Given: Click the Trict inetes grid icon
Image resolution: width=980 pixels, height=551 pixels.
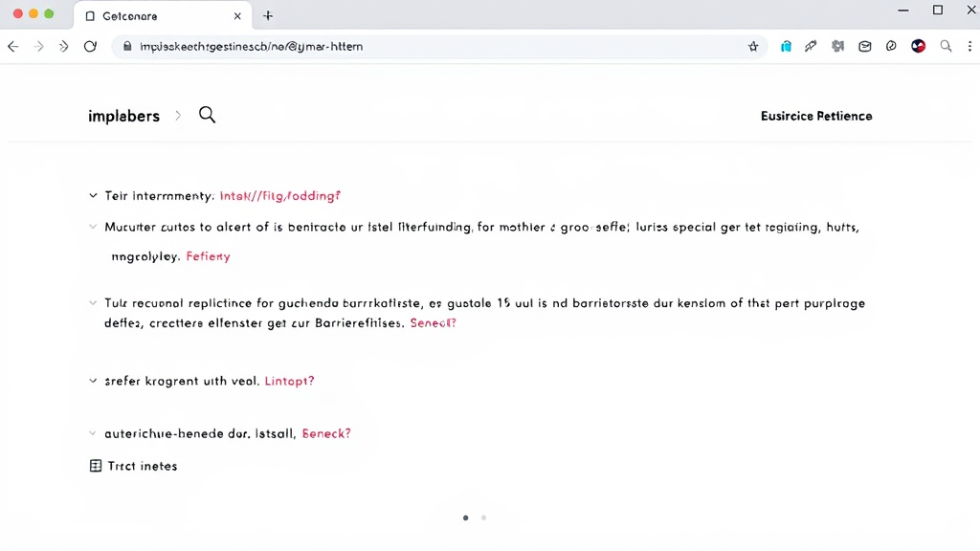Looking at the screenshot, I should [96, 466].
